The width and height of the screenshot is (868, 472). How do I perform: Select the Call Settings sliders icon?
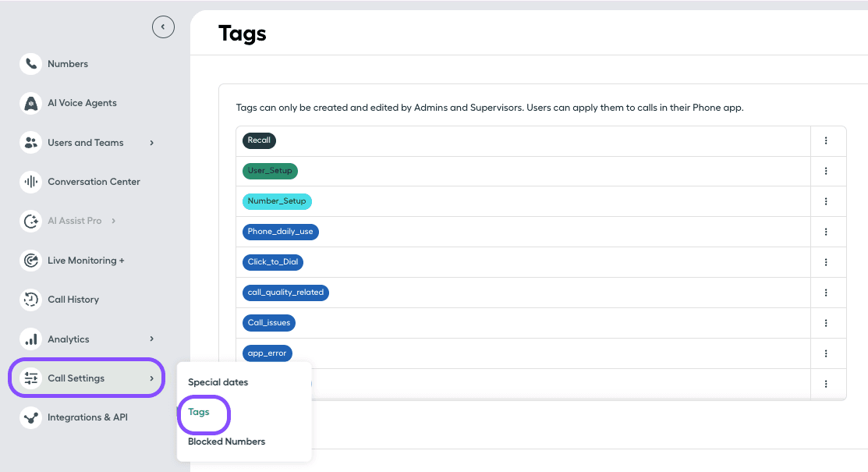(x=30, y=378)
